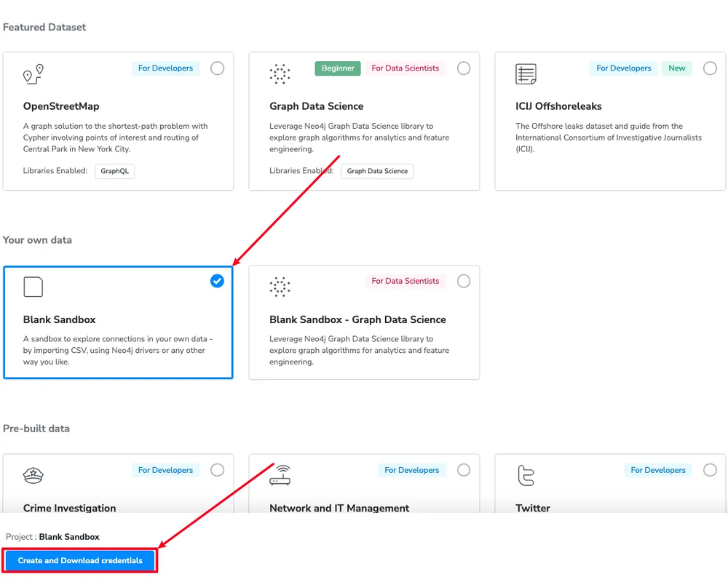Screen dimensions: 728x585
Task: Select the ICIJ Offshoreleaks radio button
Action: click(710, 68)
